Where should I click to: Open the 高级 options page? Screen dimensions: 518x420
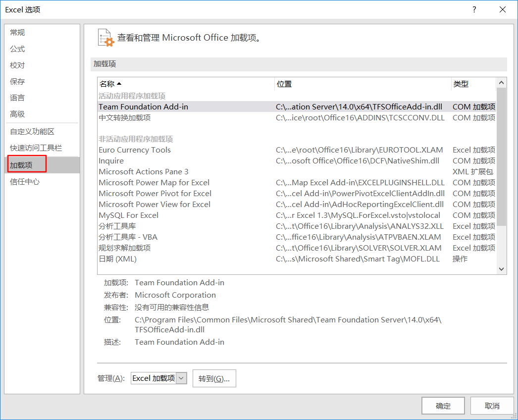pyautogui.click(x=42, y=114)
